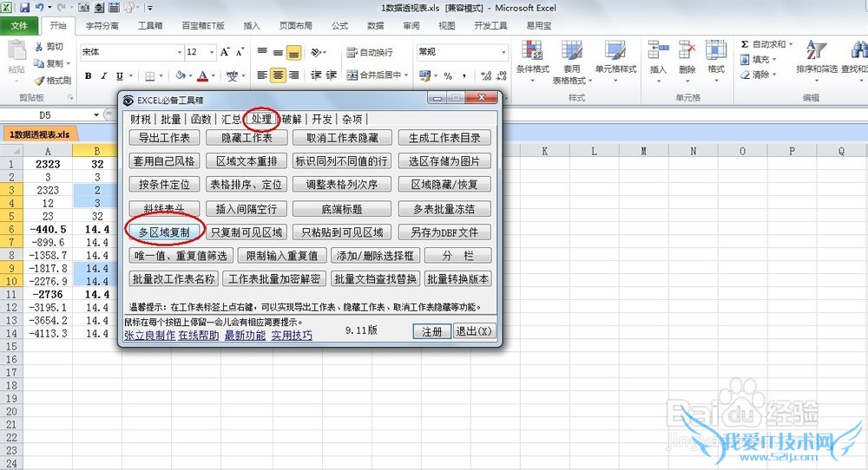Select the Format Painter (格式刷) brush
The width and height of the screenshot is (868, 470).
tap(39, 80)
